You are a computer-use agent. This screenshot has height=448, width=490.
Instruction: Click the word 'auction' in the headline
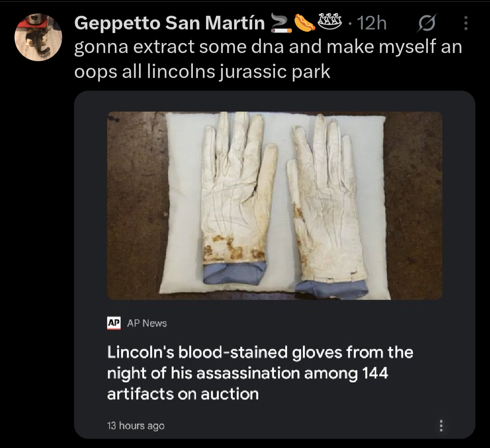230,394
